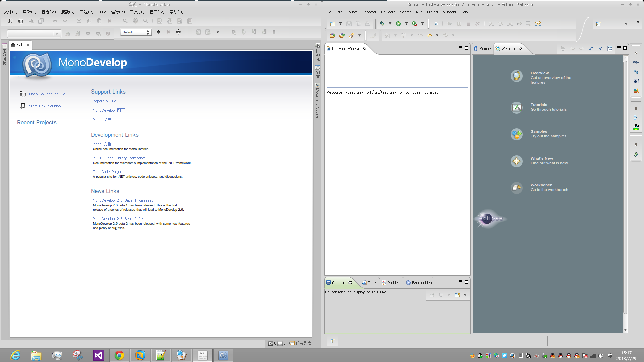Close the 欢迎 tab in MonoDevelop
644x362 pixels.
pos(28,45)
